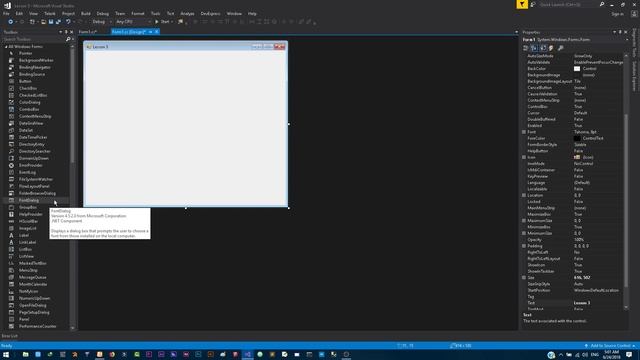
Task: Click the BackColor white color swatch
Action: 577,69
